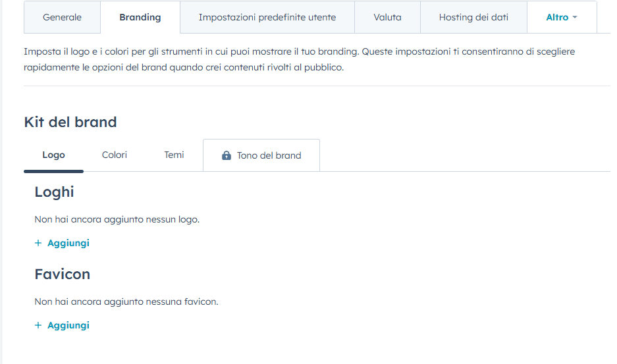Click the 'Favicon' heading

tap(63, 274)
